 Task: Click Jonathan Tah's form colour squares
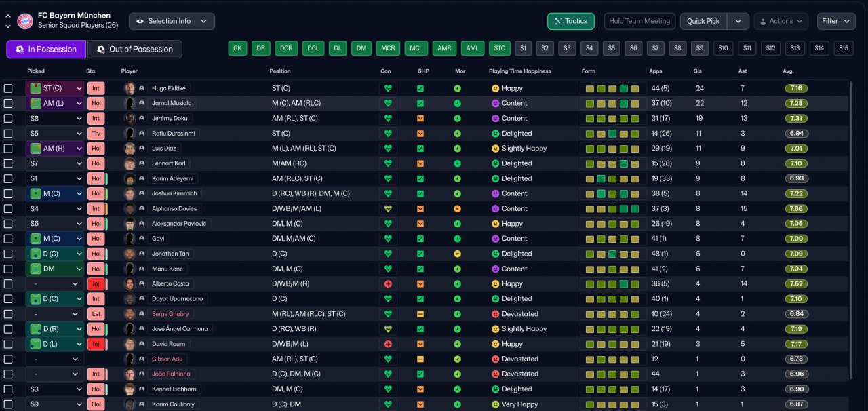(613, 254)
